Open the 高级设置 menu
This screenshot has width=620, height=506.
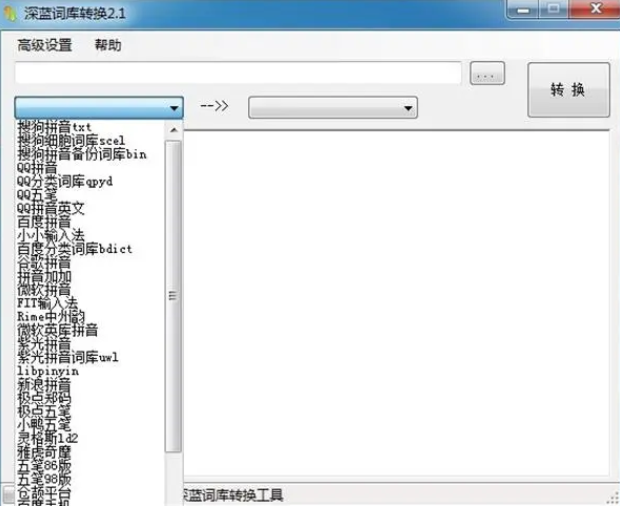(x=45, y=45)
